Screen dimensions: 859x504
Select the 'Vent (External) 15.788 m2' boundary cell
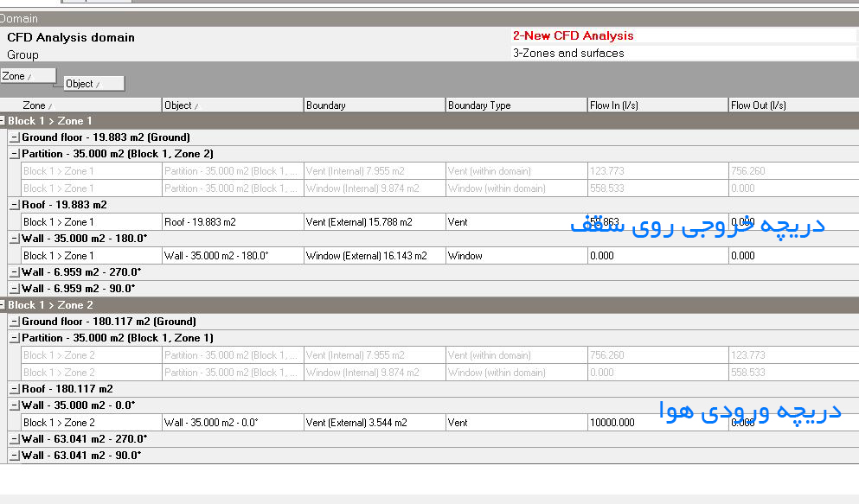point(375,222)
